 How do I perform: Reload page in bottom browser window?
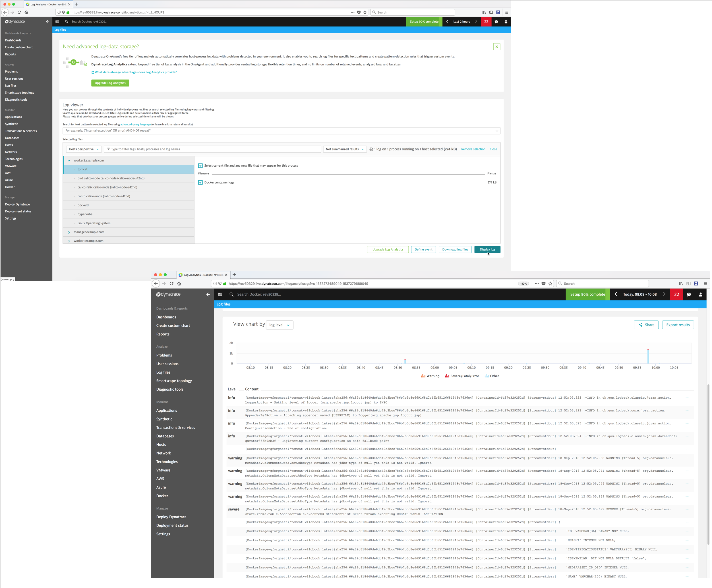[x=171, y=283]
